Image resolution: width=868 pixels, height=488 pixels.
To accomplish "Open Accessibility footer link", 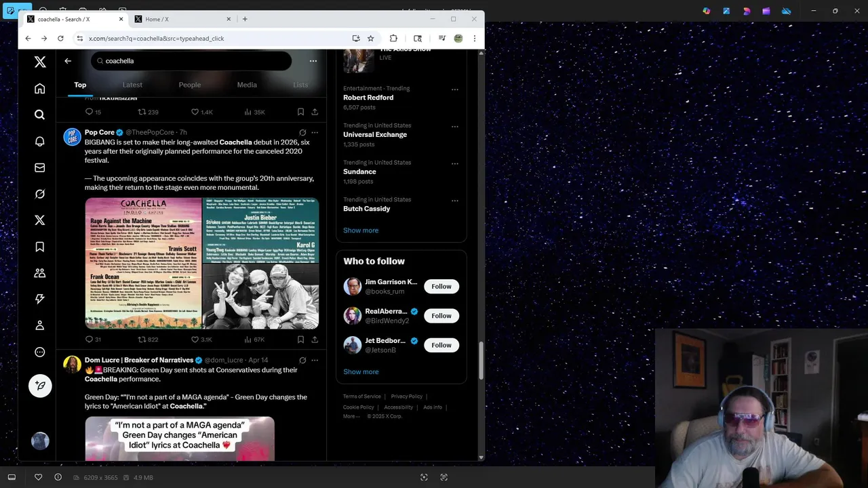I will [399, 407].
